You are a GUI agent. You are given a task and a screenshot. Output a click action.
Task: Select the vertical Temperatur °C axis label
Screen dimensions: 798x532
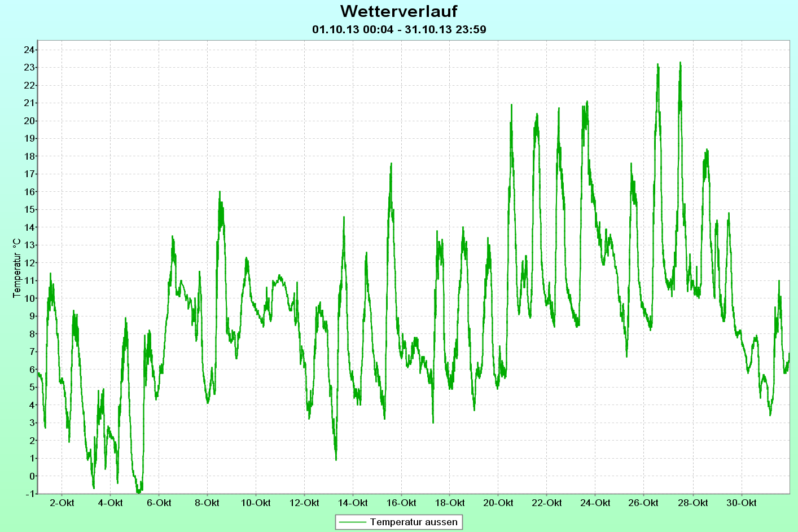tap(17, 267)
